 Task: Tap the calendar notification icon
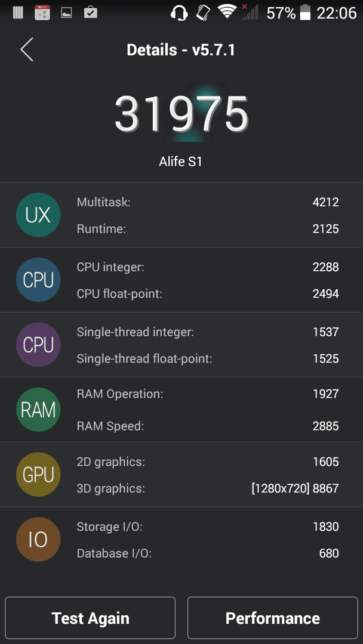click(42, 13)
